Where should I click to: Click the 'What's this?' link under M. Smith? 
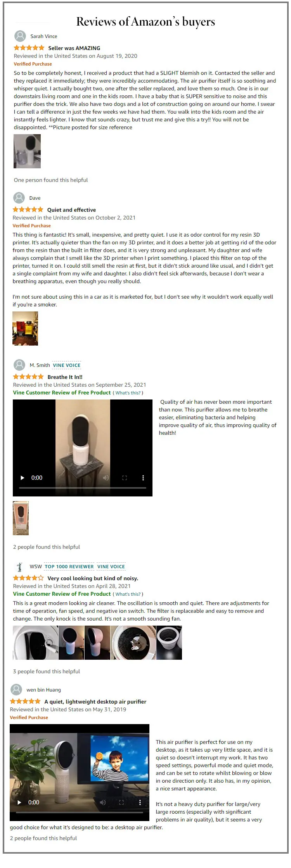tap(128, 393)
